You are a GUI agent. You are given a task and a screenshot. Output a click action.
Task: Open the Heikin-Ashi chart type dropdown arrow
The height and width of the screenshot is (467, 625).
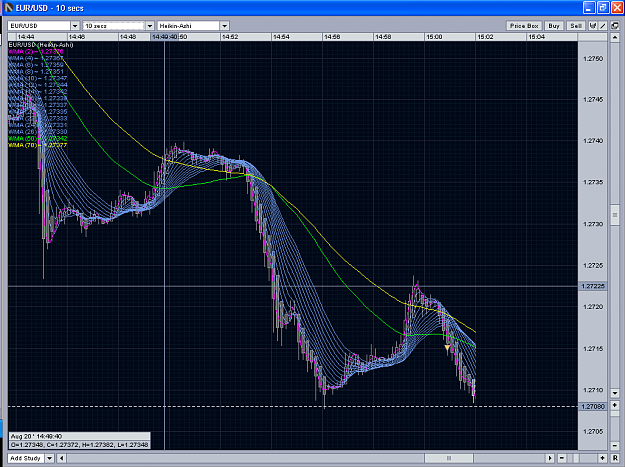224,26
